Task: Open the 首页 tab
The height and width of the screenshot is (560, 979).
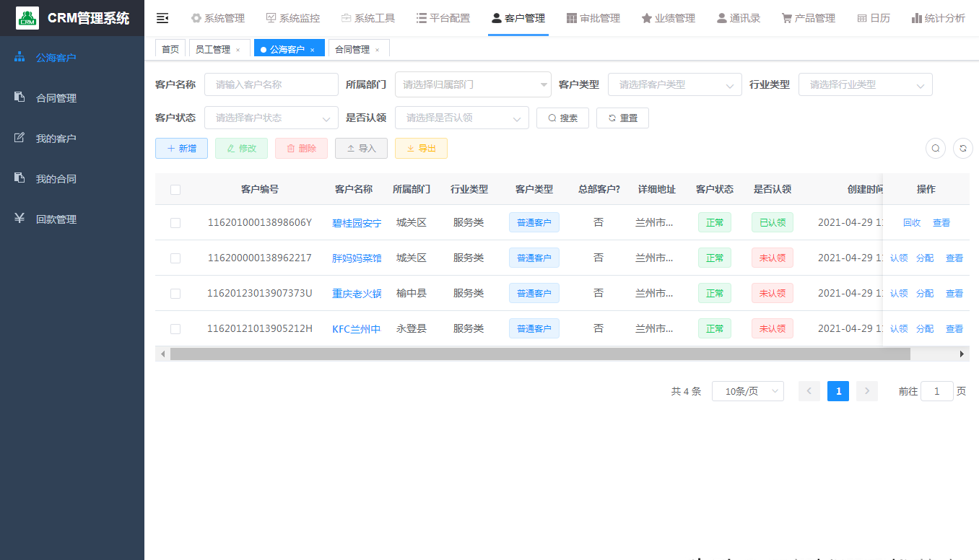Action: 170,49
